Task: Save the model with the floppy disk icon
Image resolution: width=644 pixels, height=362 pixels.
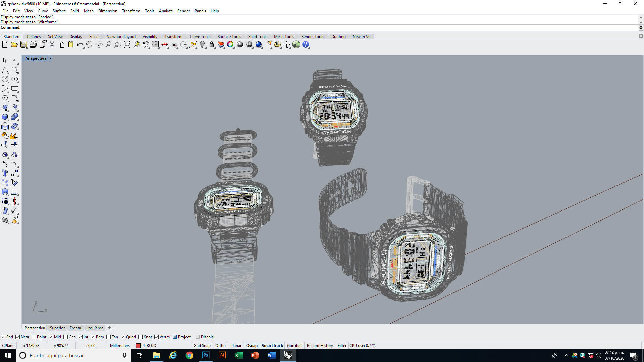Action: (23, 44)
